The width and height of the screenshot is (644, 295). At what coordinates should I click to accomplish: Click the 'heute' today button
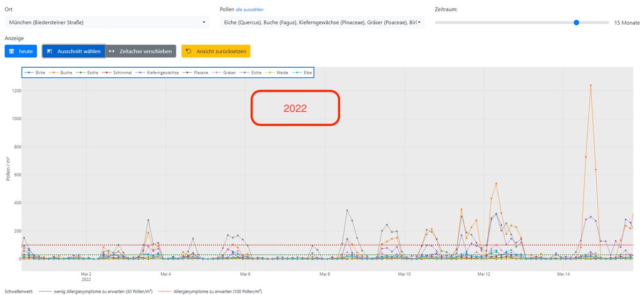click(21, 52)
